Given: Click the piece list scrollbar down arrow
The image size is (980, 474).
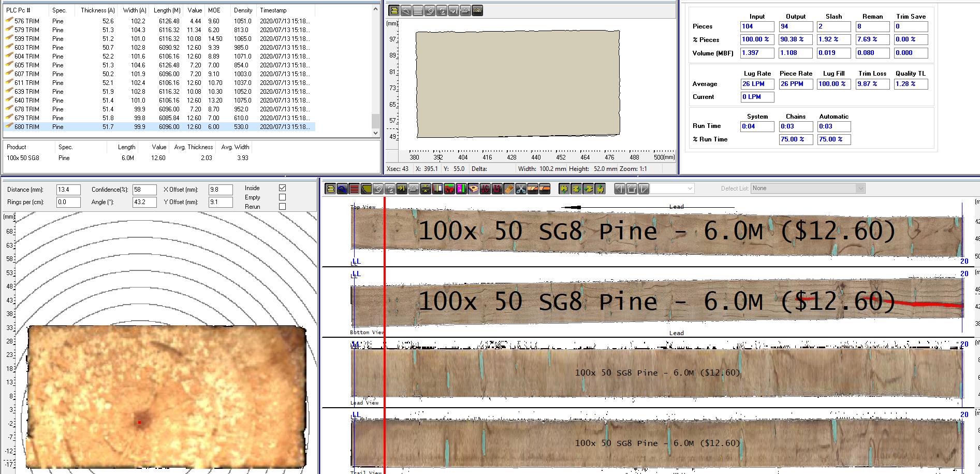Looking at the screenshot, I should coord(376,133).
